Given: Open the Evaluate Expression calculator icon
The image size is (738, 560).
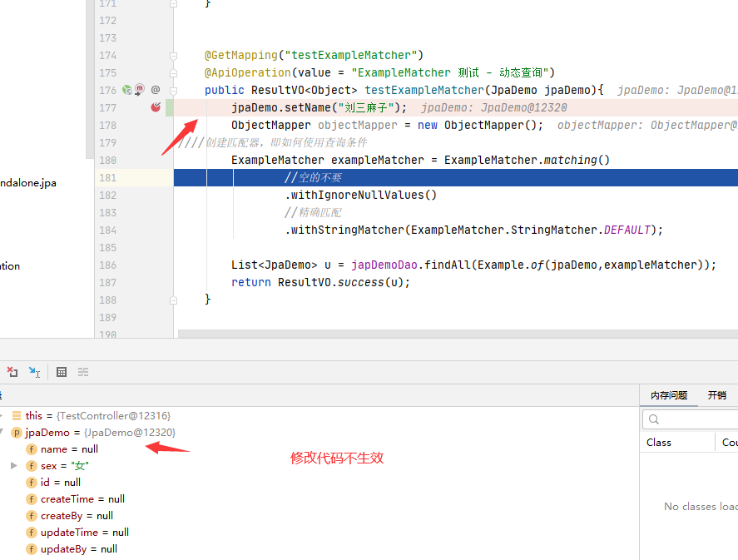Looking at the screenshot, I should 62,372.
